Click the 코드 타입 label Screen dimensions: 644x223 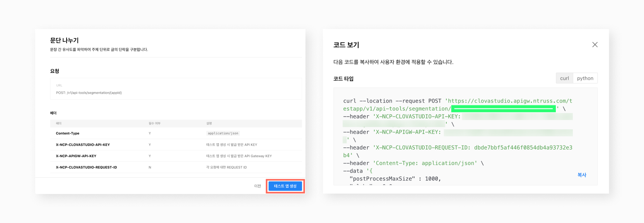(x=343, y=79)
